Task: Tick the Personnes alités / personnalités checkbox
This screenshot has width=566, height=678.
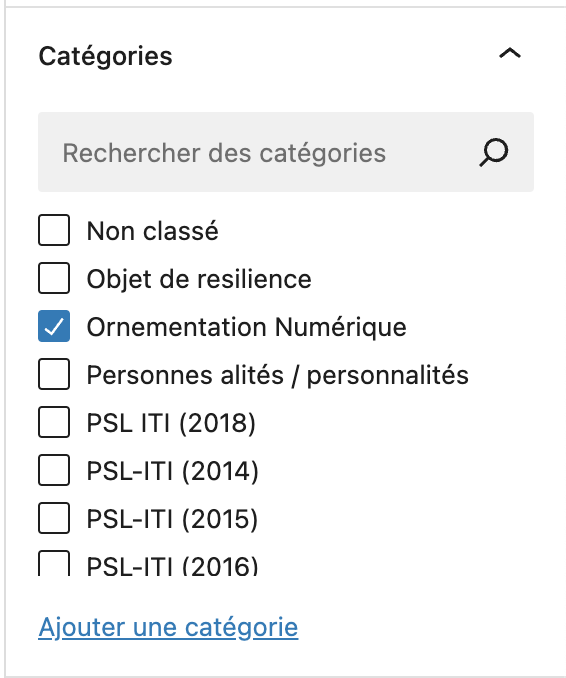Action: [x=54, y=374]
